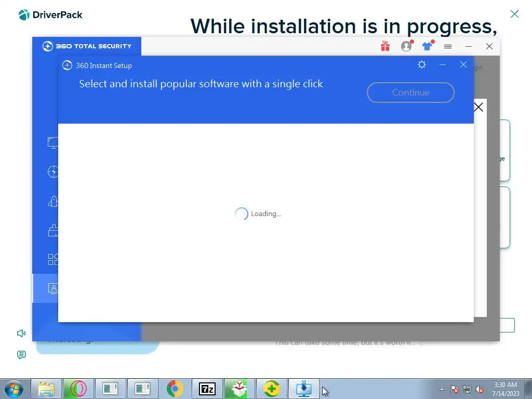Open the user account avatar icon
Screen dimensions: 532x399
pos(406,46)
